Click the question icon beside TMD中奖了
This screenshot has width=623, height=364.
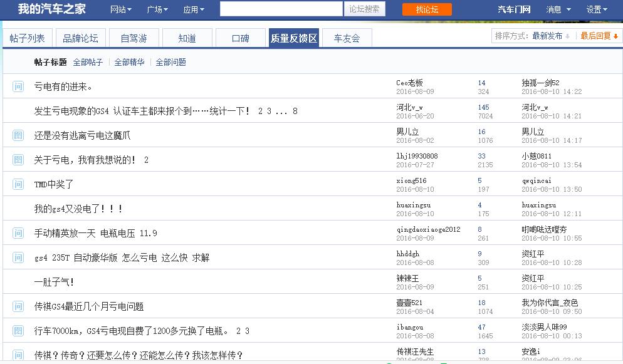[18, 184]
